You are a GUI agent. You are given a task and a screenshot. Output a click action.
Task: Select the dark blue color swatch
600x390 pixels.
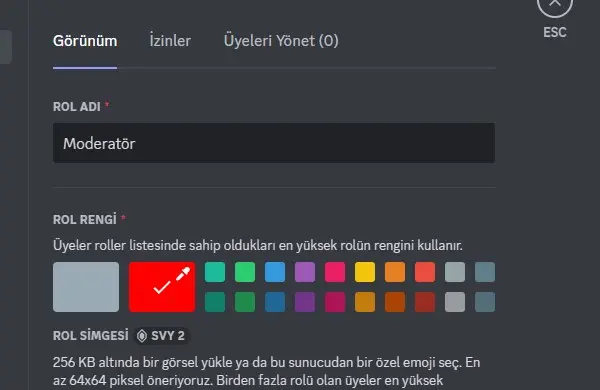coord(275,302)
